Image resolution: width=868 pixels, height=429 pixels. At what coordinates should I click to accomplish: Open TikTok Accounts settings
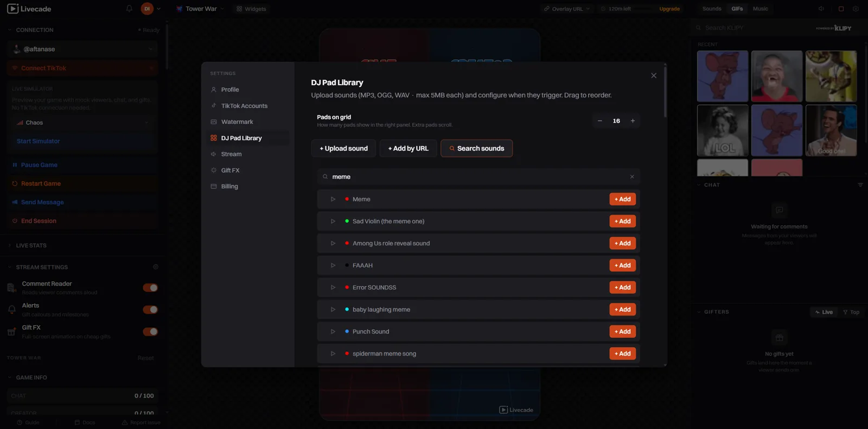click(248, 106)
